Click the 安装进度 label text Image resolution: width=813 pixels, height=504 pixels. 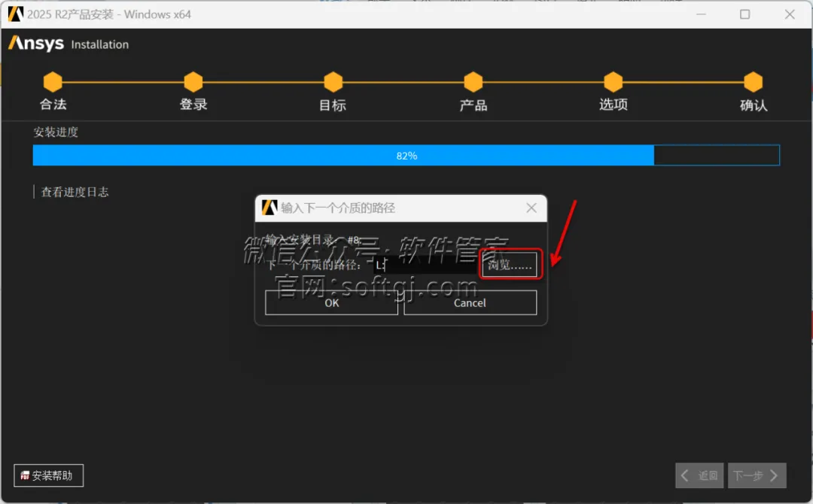click(56, 132)
